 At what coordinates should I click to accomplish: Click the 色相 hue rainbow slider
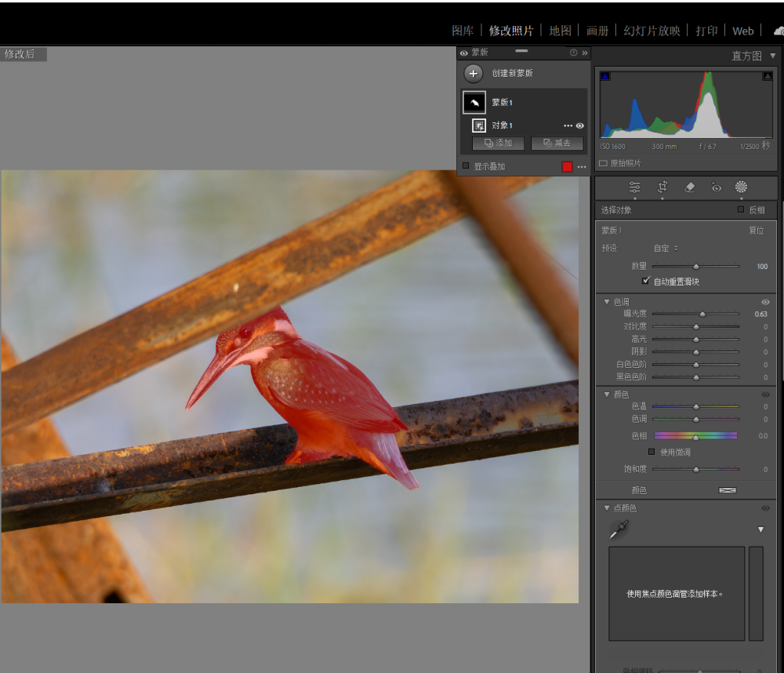click(x=695, y=436)
